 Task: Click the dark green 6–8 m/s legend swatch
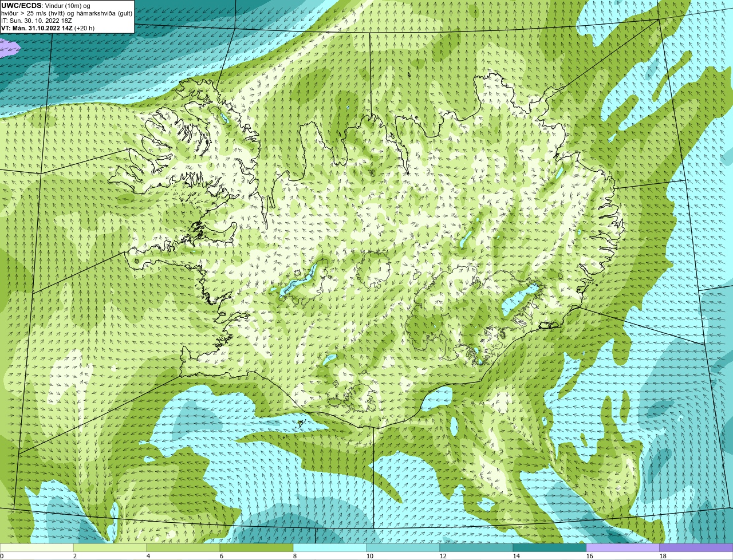(x=257, y=548)
